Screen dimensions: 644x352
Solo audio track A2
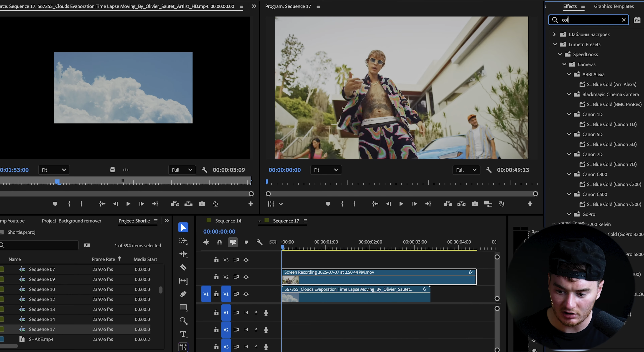[x=256, y=330]
